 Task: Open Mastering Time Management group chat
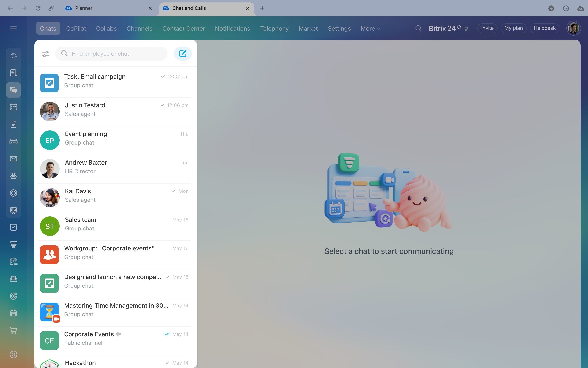tap(115, 312)
